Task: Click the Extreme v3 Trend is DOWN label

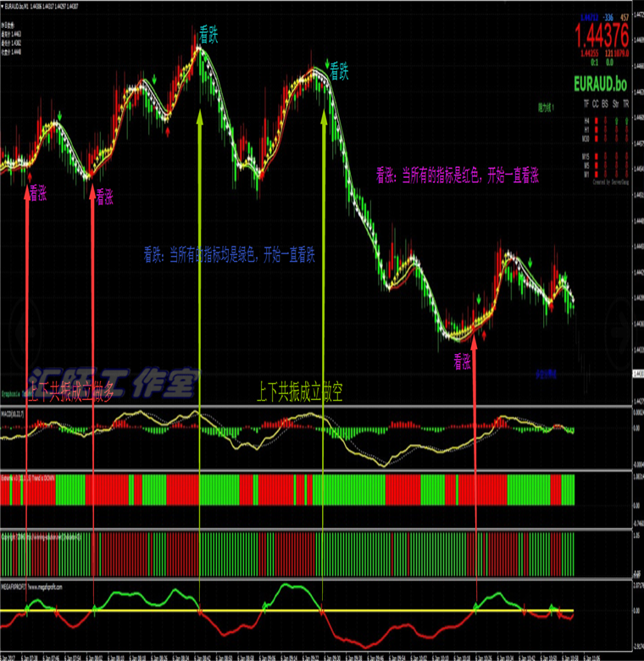Action: click(28, 478)
